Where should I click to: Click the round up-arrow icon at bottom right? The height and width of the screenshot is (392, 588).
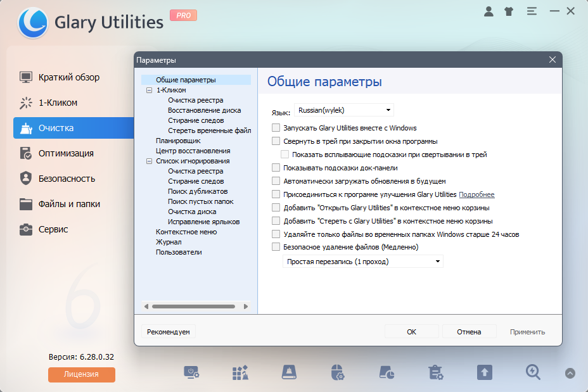(570, 373)
